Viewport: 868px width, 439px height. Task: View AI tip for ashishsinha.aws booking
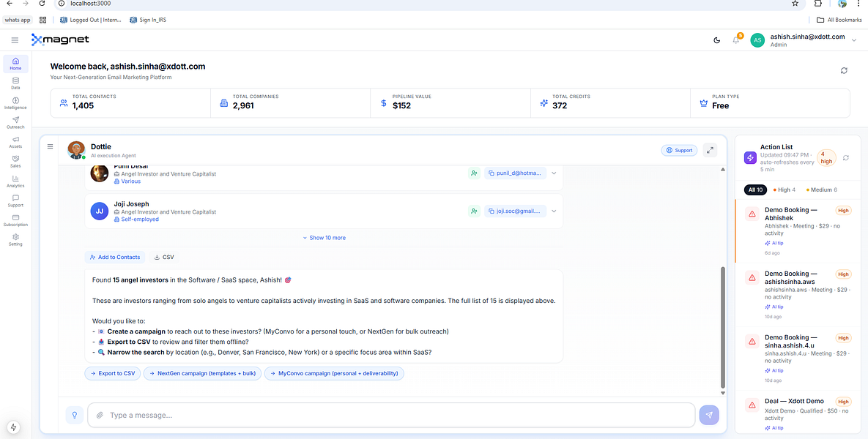click(774, 307)
